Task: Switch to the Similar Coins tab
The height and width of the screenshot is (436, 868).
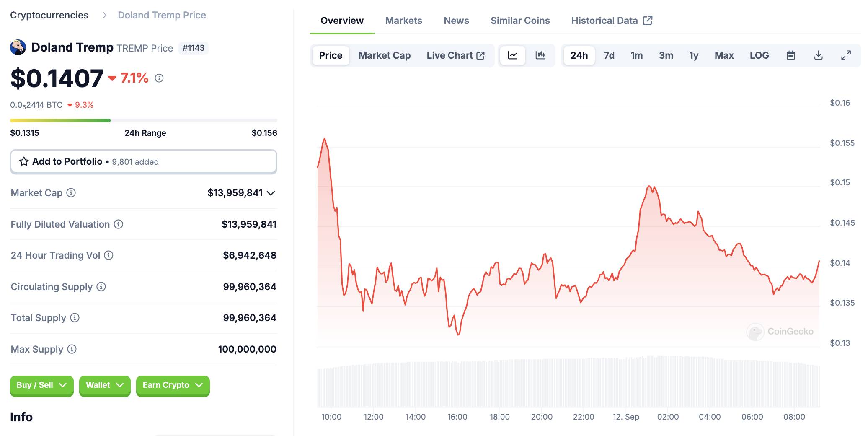Action: pos(520,21)
